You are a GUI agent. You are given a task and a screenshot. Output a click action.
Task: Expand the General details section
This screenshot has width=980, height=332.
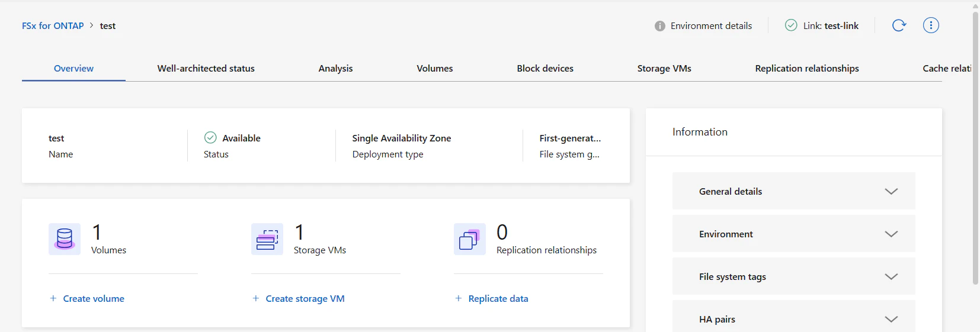(x=794, y=191)
